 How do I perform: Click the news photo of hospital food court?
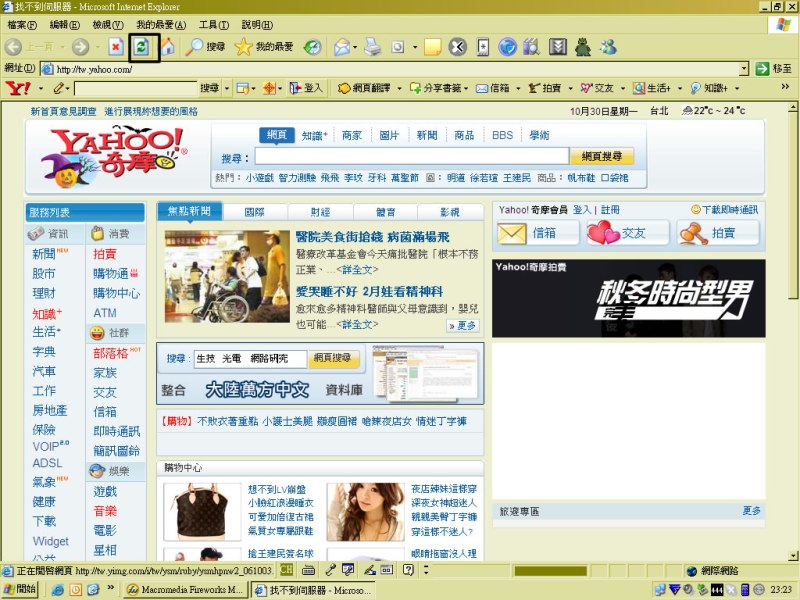click(227, 276)
